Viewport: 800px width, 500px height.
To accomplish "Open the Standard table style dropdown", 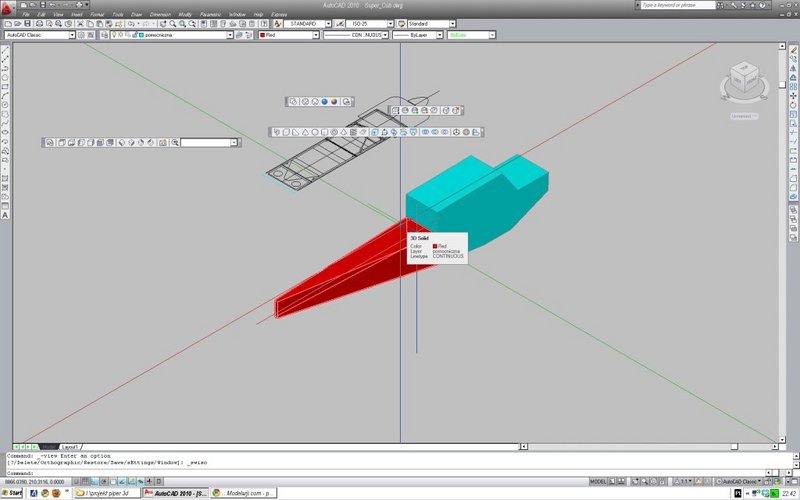I will 452,23.
